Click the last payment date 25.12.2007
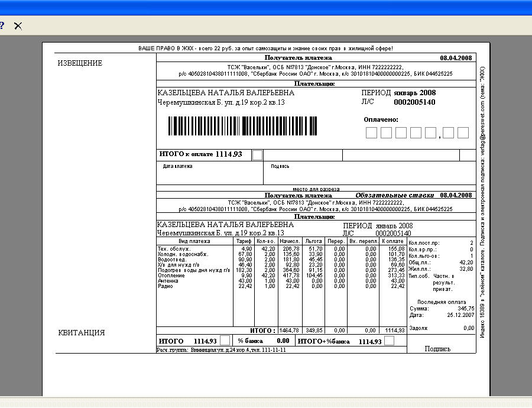Screen dimensions: 532x408 pos(460,315)
